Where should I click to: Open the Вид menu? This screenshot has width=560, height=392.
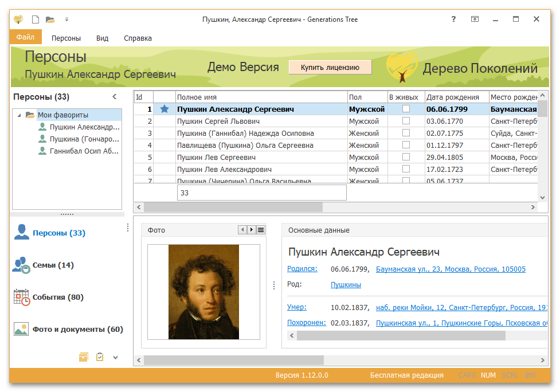(102, 38)
